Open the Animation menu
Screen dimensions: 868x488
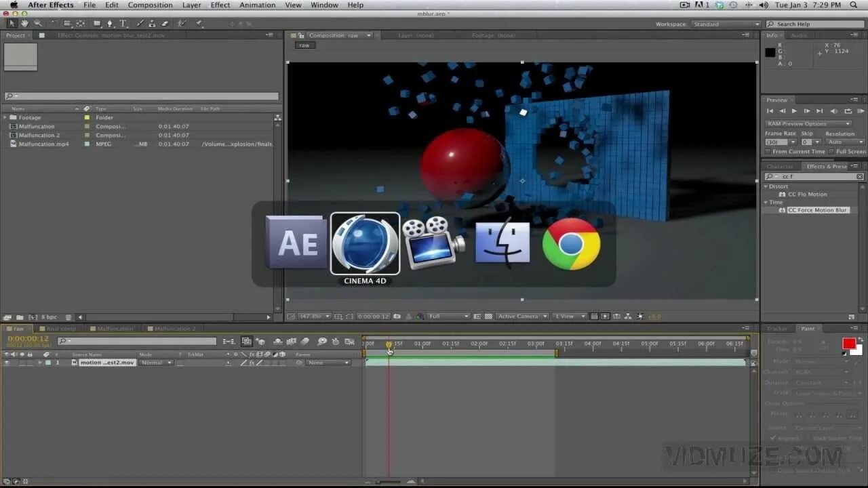258,5
